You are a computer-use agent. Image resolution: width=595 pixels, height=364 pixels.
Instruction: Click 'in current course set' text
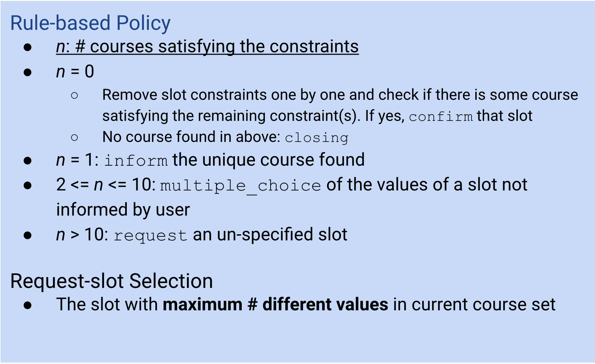coord(474,304)
